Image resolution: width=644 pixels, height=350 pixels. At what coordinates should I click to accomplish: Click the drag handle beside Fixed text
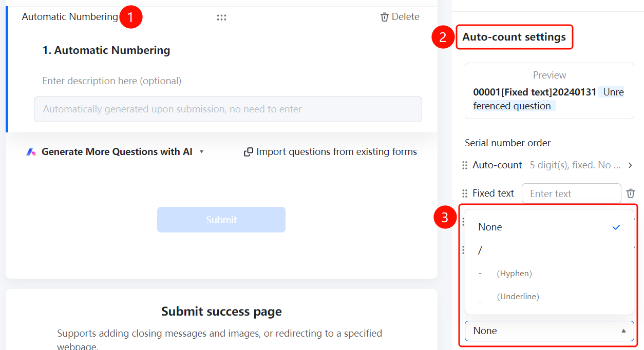464,193
